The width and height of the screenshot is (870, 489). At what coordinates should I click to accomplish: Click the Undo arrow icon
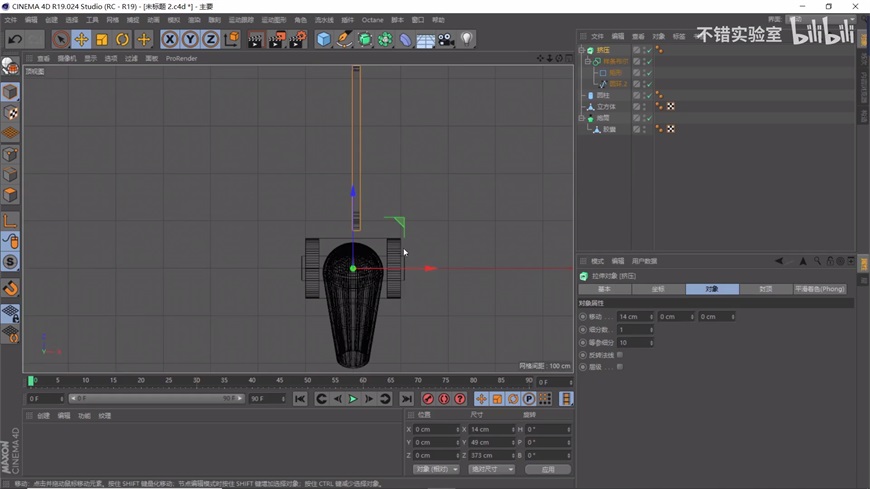click(x=15, y=39)
